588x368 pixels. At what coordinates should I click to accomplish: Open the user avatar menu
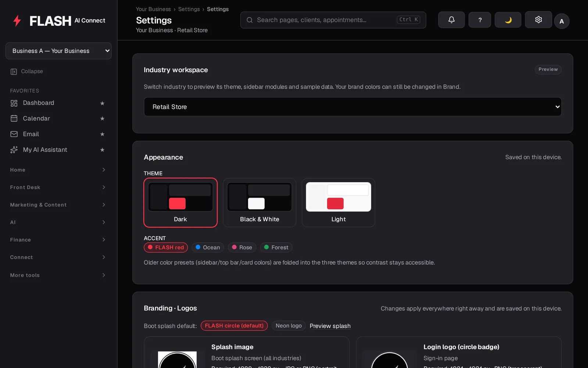tap(562, 21)
